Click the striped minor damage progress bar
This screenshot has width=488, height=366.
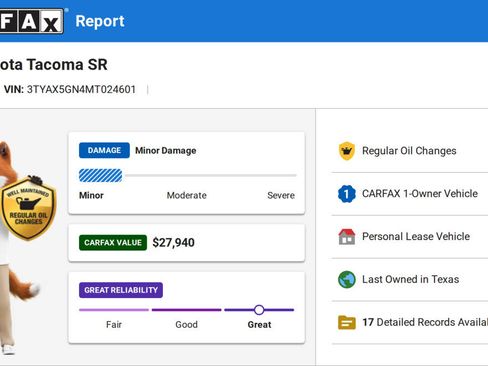click(x=100, y=175)
